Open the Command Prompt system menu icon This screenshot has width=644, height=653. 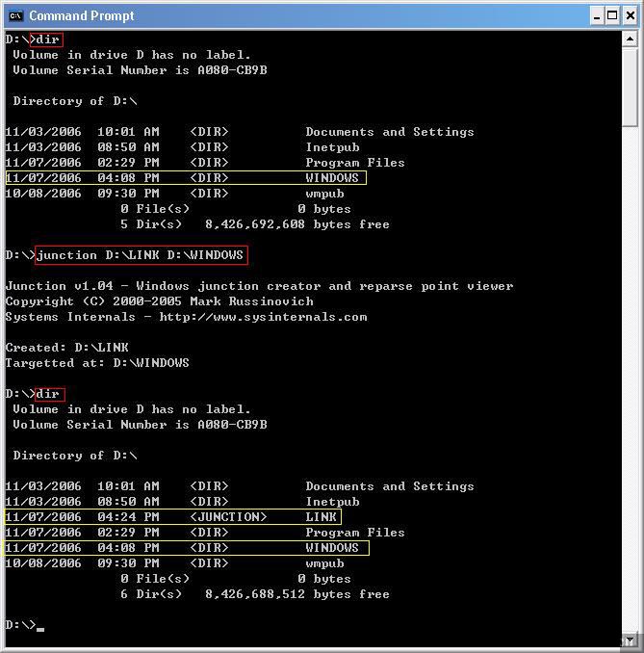click(x=15, y=15)
